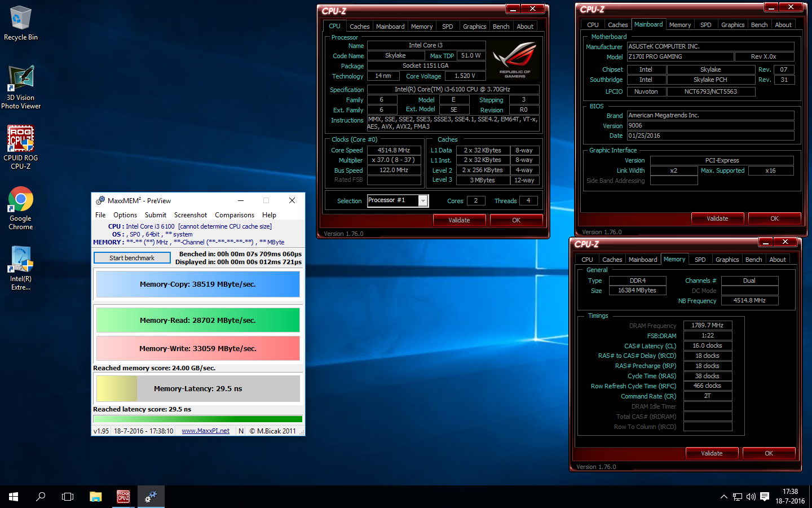Open Options menu in MaxxMEM
The height and width of the screenshot is (508, 812).
[125, 215]
